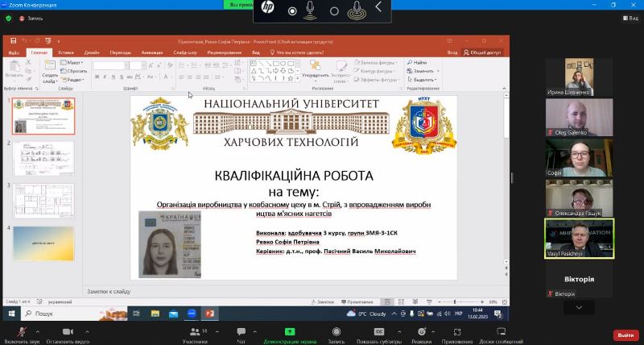Switch to the Review ribbon tab
Viewport: 644px width, 345px height.
click(x=225, y=52)
